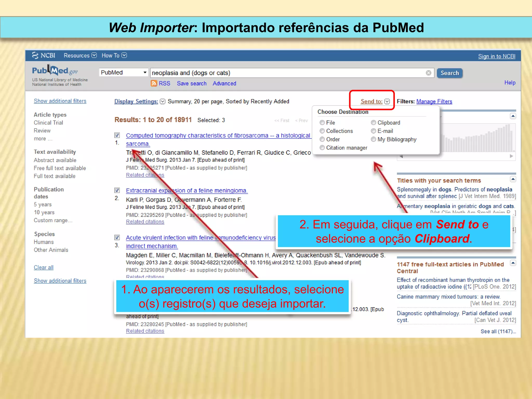Open Extracranial expansion of feline meningioma article

click(x=187, y=190)
